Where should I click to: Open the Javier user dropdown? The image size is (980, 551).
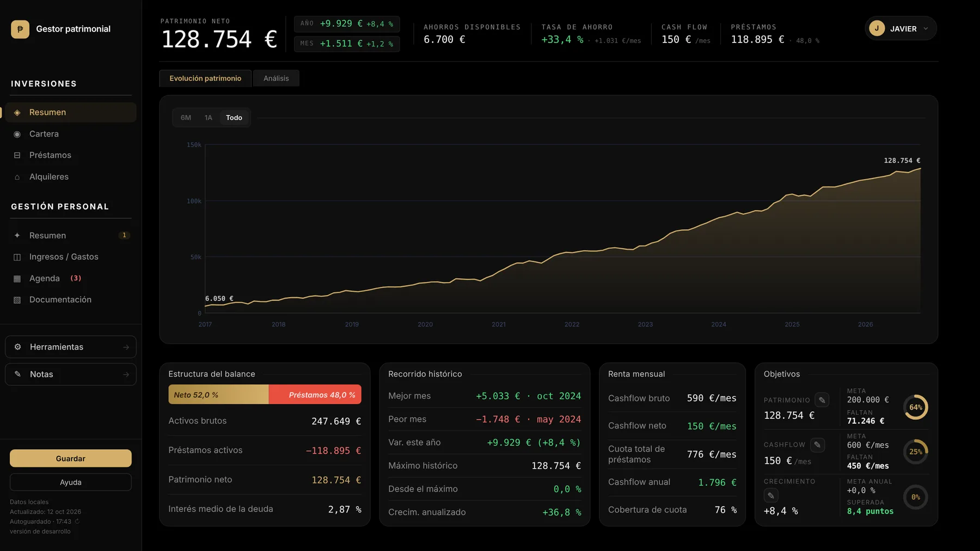(x=901, y=28)
